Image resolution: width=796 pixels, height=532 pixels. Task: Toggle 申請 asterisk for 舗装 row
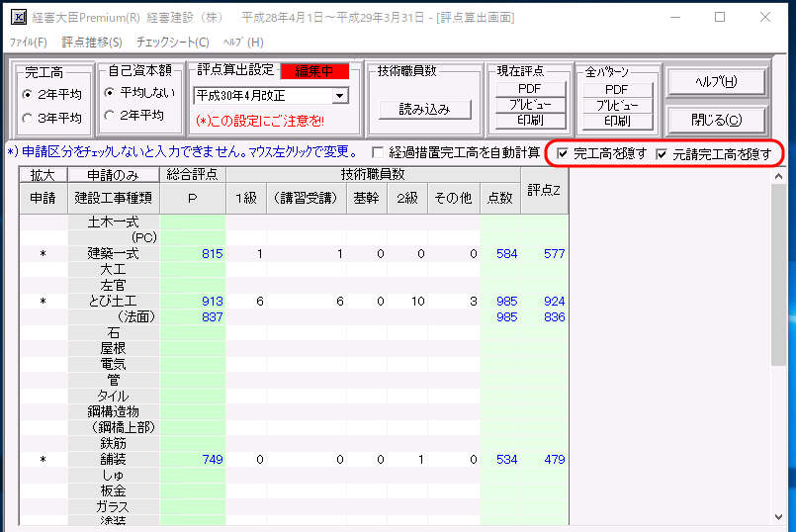click(x=44, y=460)
